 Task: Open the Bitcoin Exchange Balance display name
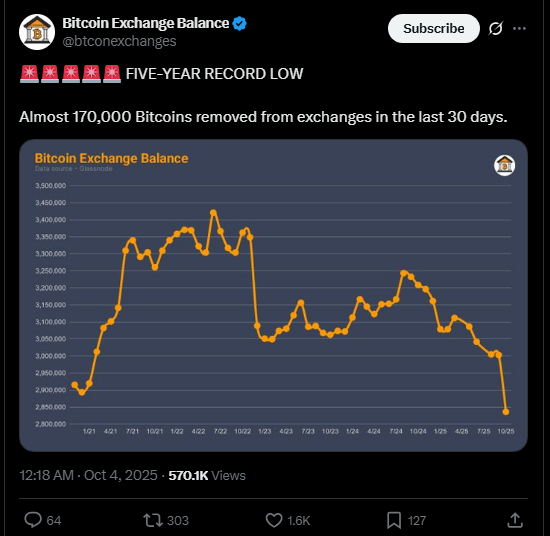[146, 23]
